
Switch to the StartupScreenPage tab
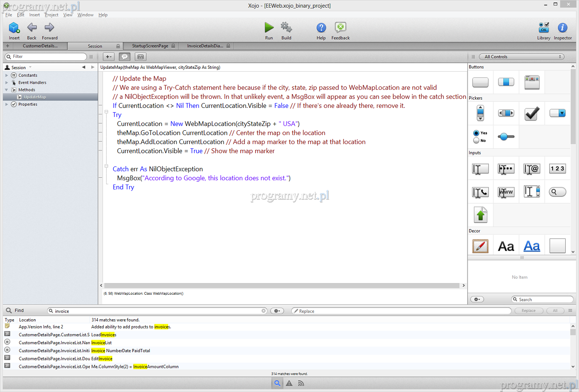[x=150, y=46]
